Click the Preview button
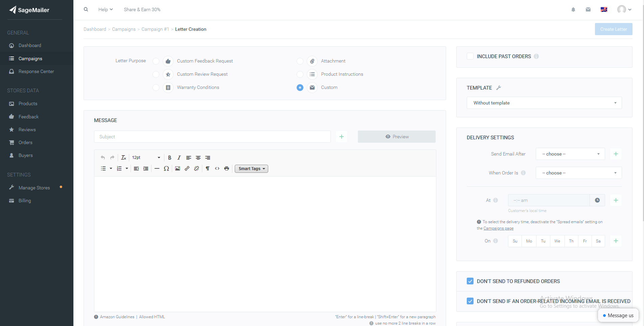This screenshot has height=326, width=644. pos(397,137)
